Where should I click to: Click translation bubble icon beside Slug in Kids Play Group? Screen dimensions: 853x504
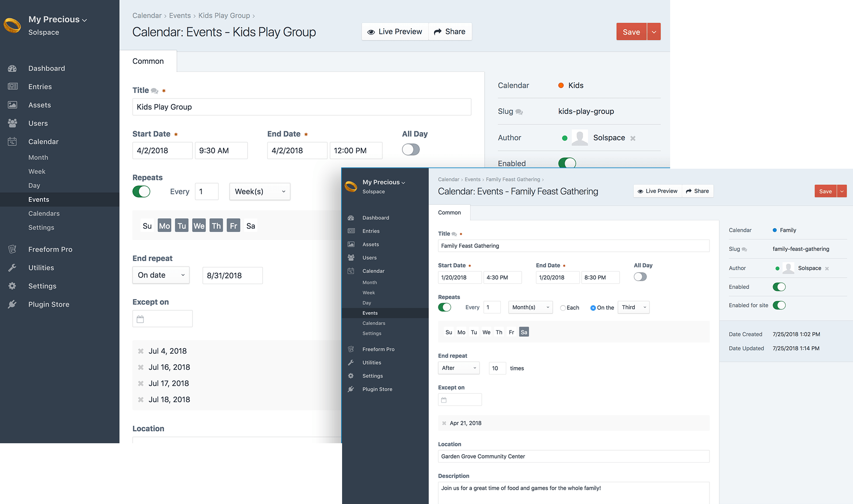[x=519, y=112]
